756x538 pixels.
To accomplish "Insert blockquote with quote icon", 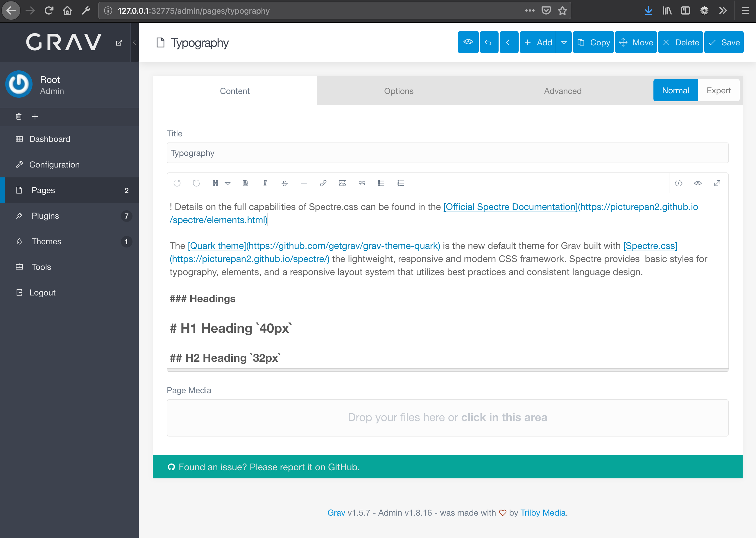I will point(362,183).
